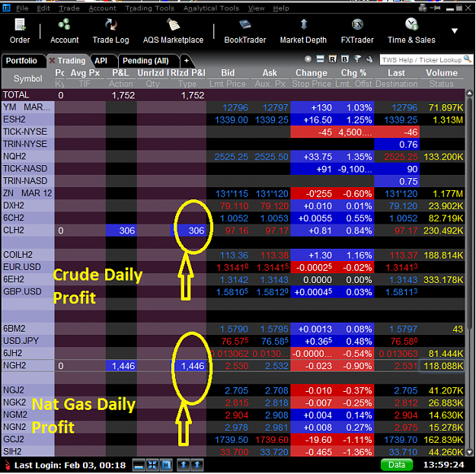Click the EUR.USD symbol cell
The height and width of the screenshot is (474, 476).
pyautogui.click(x=28, y=267)
